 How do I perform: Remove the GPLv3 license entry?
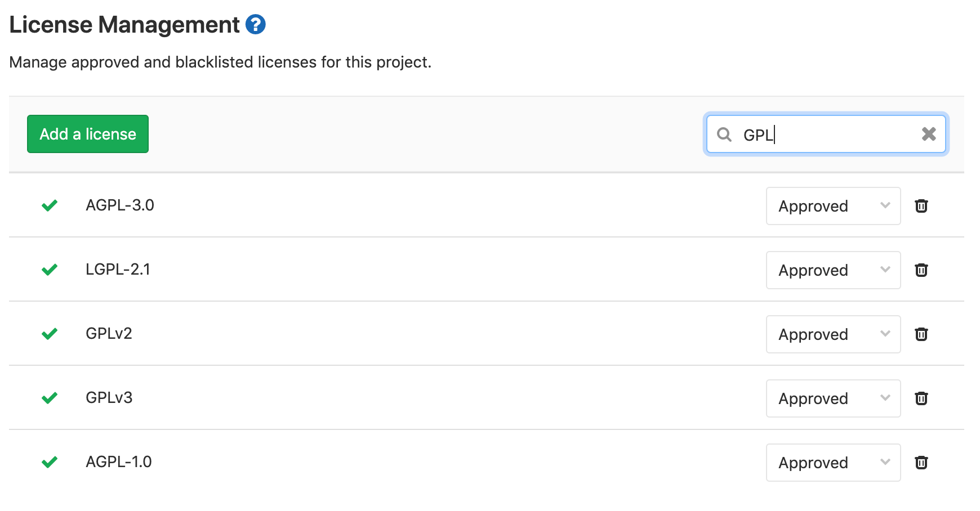(x=921, y=398)
